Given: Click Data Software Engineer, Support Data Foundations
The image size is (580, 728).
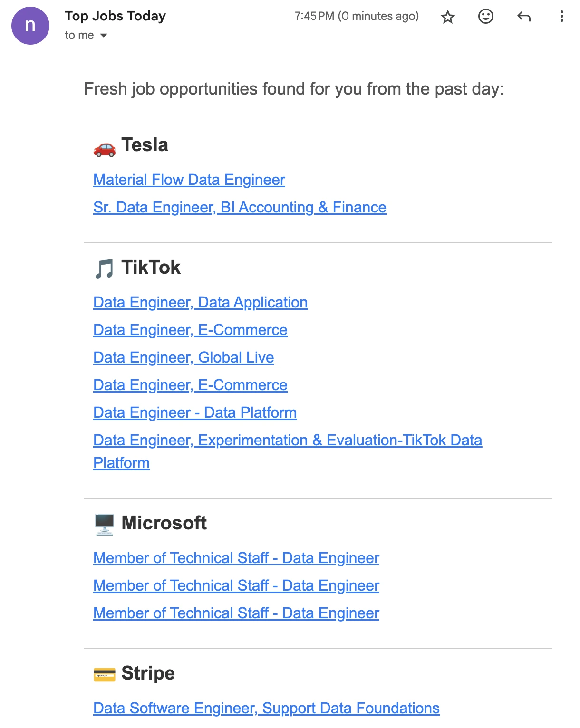Looking at the screenshot, I should (x=266, y=708).
